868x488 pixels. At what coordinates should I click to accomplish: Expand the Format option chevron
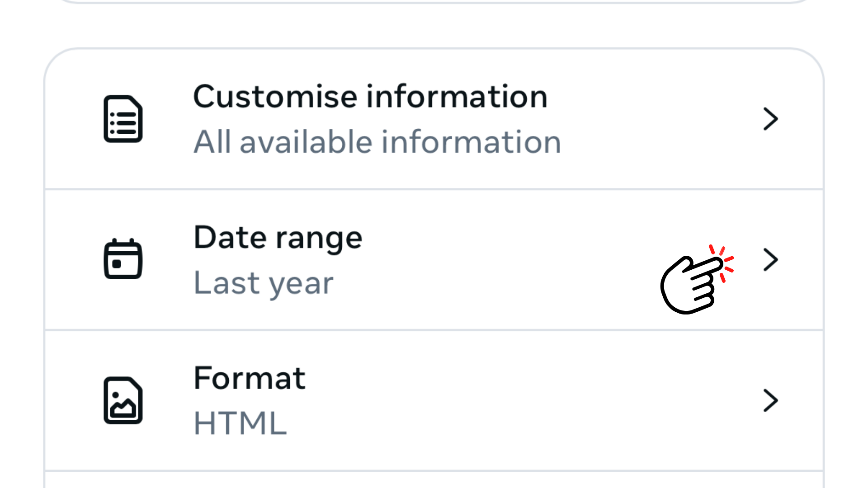coord(770,400)
